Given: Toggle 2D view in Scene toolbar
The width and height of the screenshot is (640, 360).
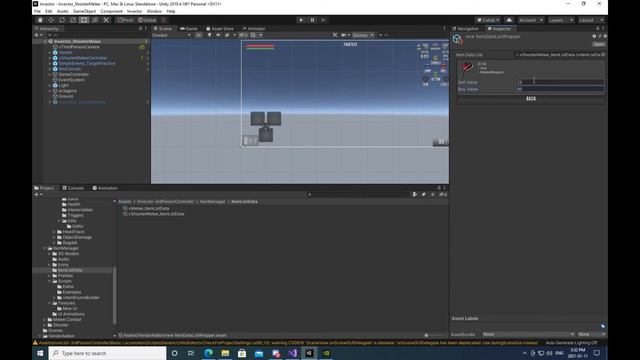Looking at the screenshot, I should (198, 35).
